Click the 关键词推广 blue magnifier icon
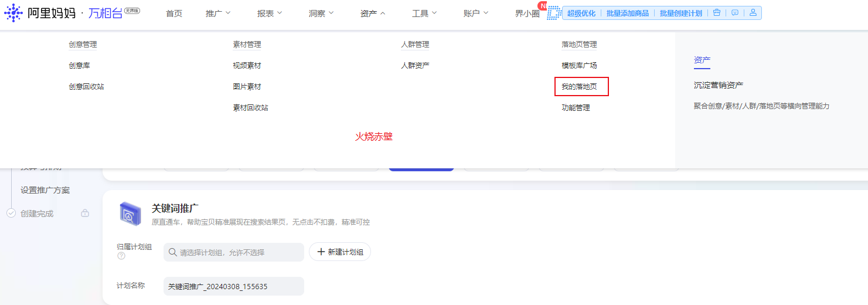868x305 pixels. coord(130,214)
